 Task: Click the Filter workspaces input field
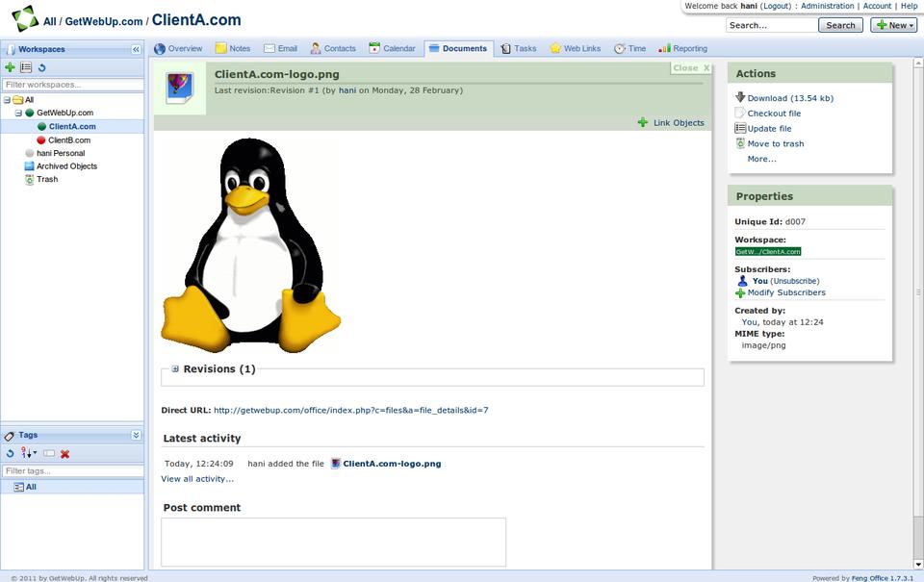[x=72, y=85]
